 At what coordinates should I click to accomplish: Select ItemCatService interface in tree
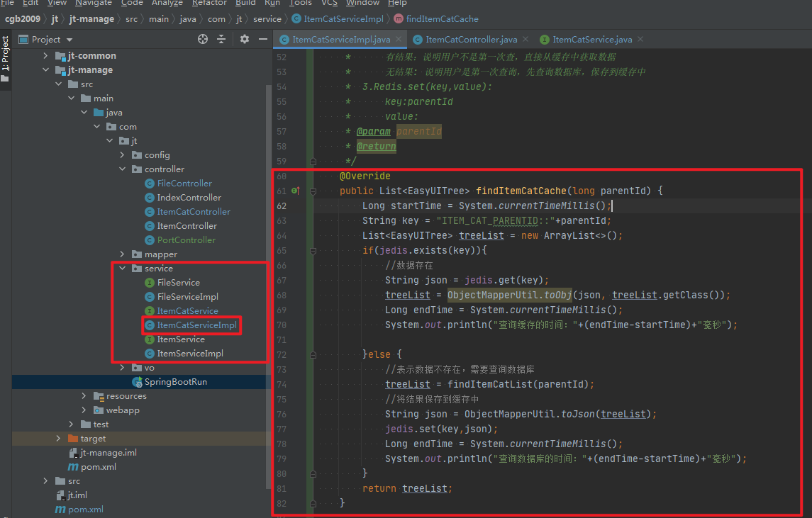[x=187, y=311]
